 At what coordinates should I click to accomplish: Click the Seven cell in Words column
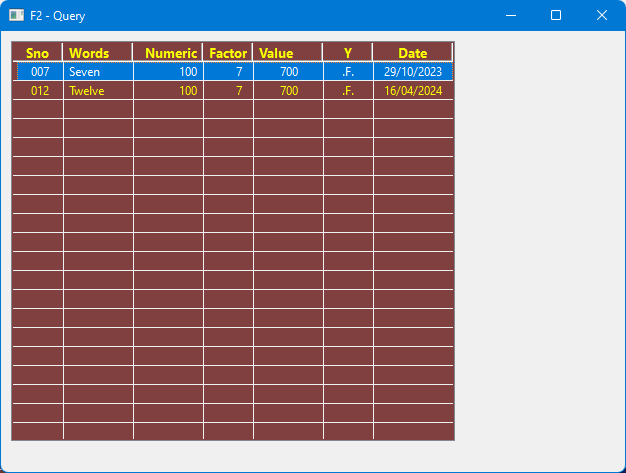pyautogui.click(x=97, y=72)
